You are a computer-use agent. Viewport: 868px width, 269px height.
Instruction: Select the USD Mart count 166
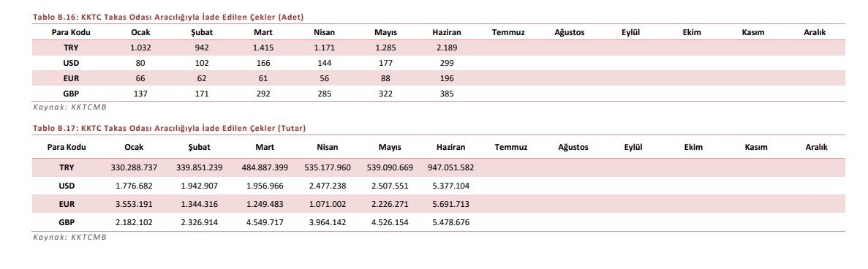coord(263,63)
